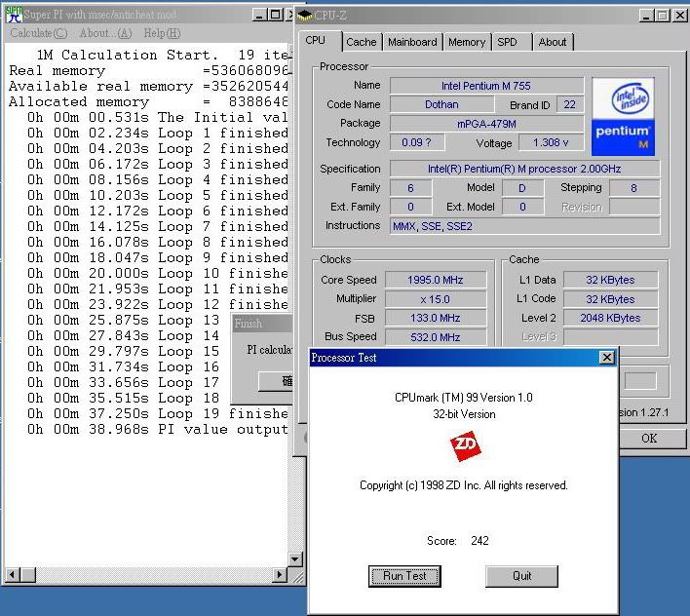Click the Stepping value 8
This screenshot has height=616, width=690.
[x=634, y=188]
